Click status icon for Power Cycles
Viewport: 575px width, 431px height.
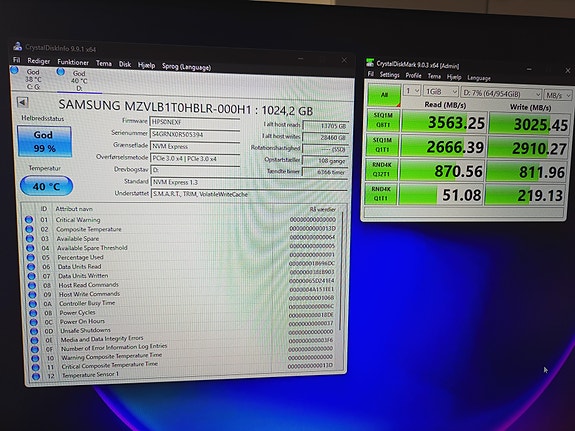coord(33,313)
